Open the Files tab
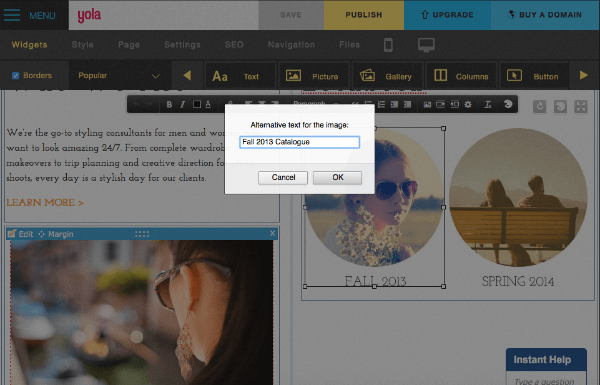600x385 pixels. [349, 45]
